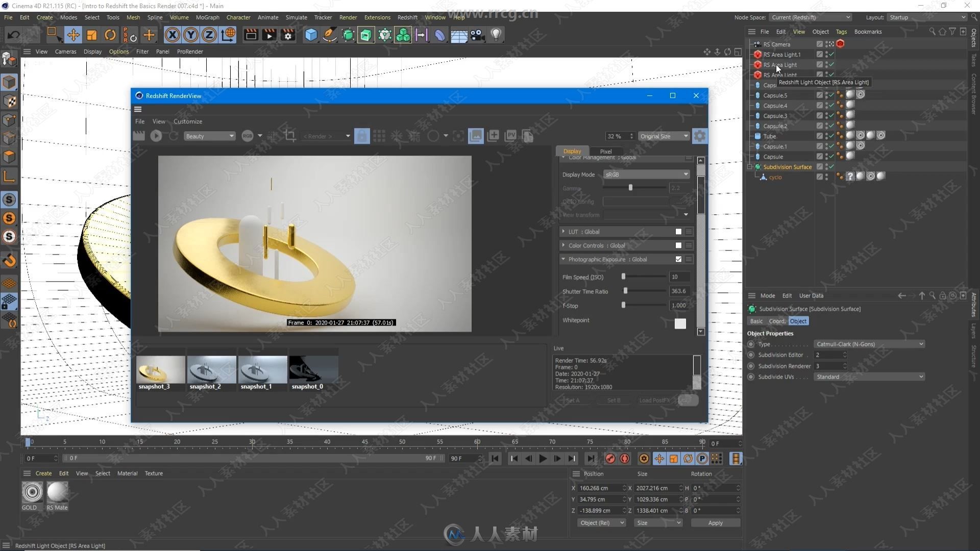Open the Display Mode sRGB dropdown
Screen dimensions: 980x551
pyautogui.click(x=646, y=174)
